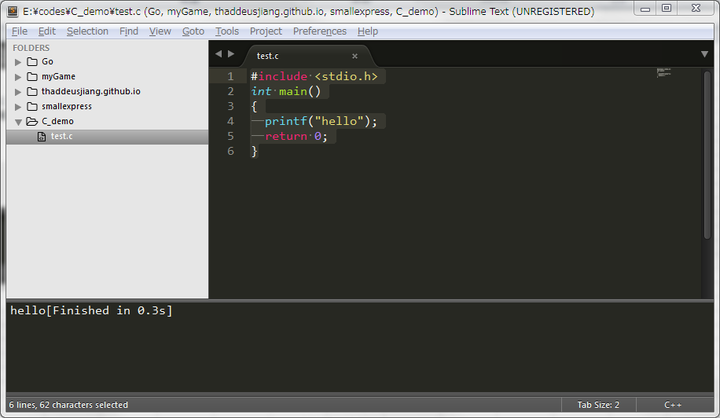Open the tab list dropdown arrow
Viewport: 720px width, 418px height.
coord(704,54)
